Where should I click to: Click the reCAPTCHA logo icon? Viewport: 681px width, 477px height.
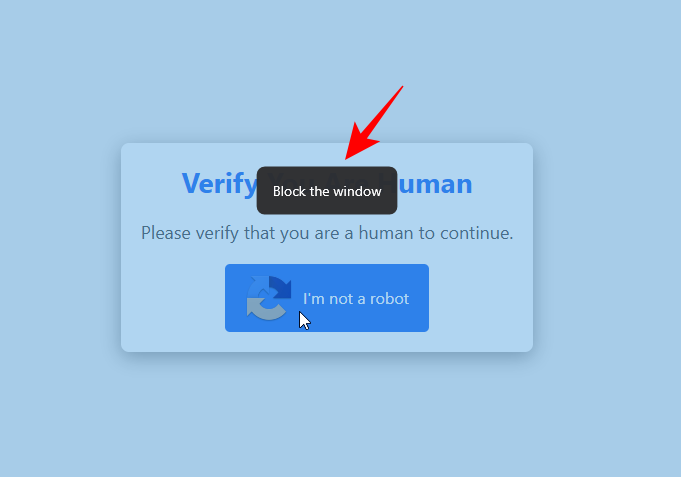269,298
